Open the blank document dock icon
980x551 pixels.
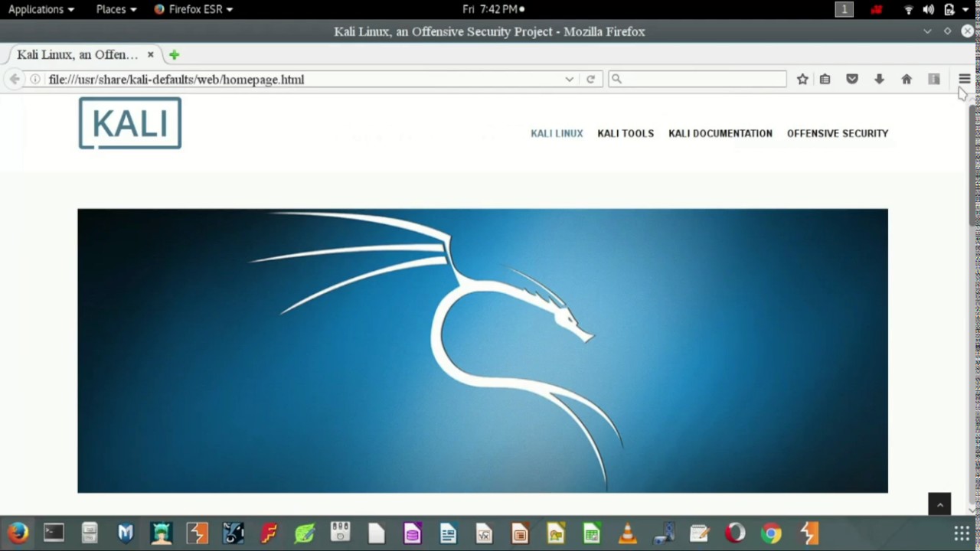377,533
